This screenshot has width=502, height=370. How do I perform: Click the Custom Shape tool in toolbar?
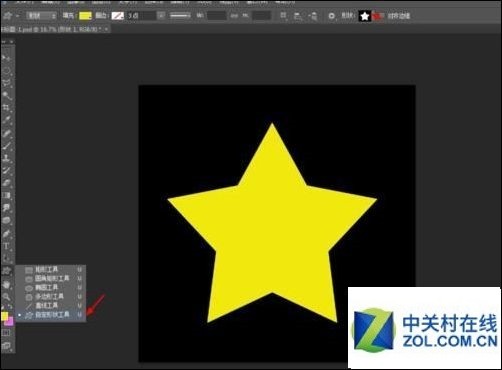point(7,271)
